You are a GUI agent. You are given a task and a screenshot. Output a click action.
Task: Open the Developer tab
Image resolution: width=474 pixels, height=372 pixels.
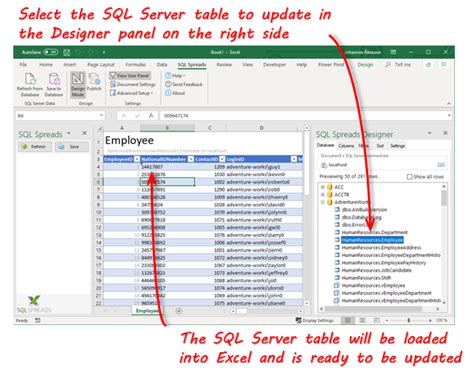tap(274, 65)
